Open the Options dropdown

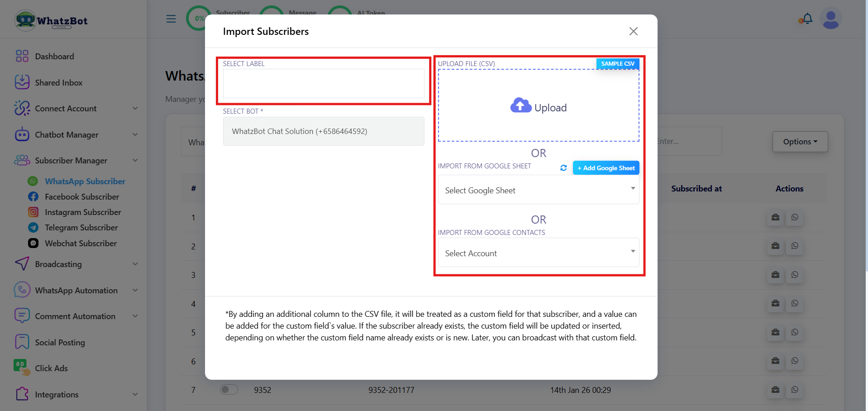coord(799,141)
